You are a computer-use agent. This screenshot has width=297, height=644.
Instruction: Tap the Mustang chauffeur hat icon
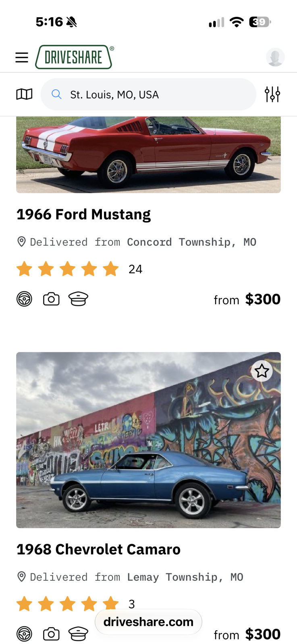(78, 299)
